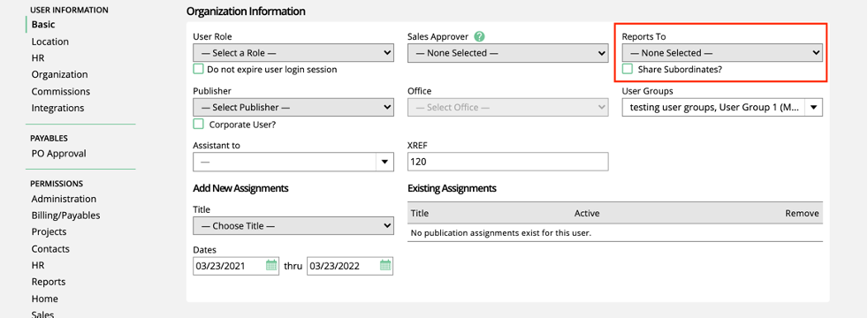Expand the Assistant to combo box arrow

pos(385,162)
